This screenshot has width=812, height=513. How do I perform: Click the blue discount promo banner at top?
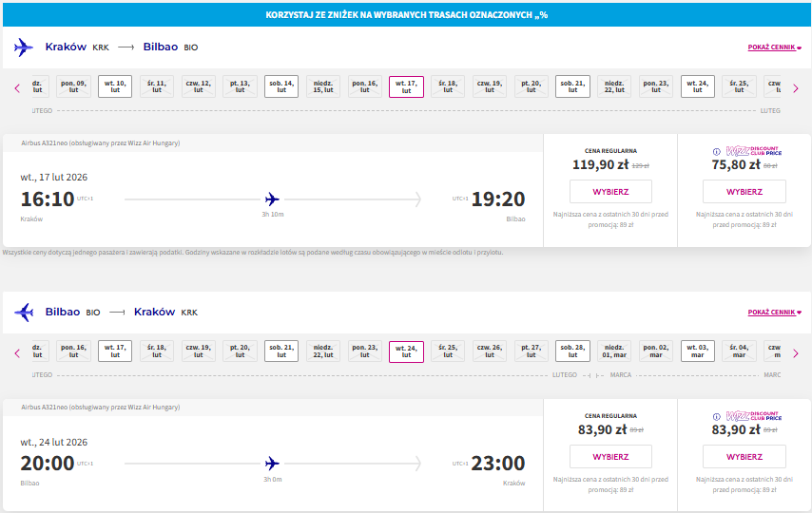pyautogui.click(x=406, y=14)
